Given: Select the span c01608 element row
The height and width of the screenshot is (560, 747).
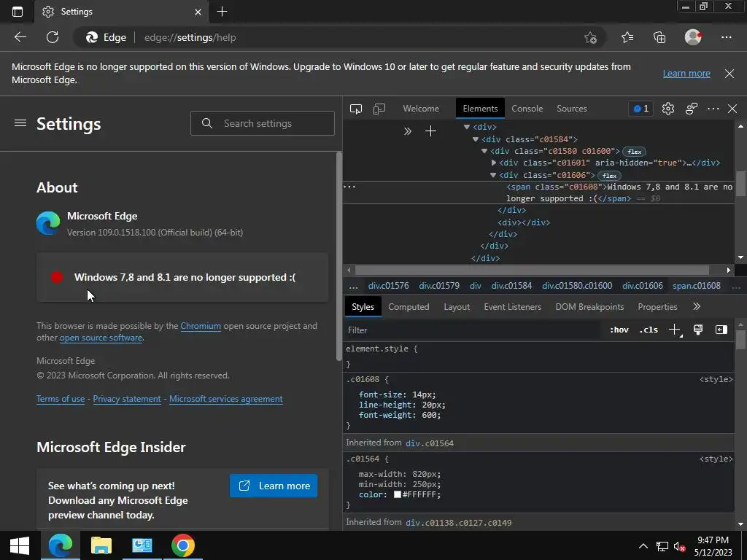Looking at the screenshot, I should coord(539,192).
